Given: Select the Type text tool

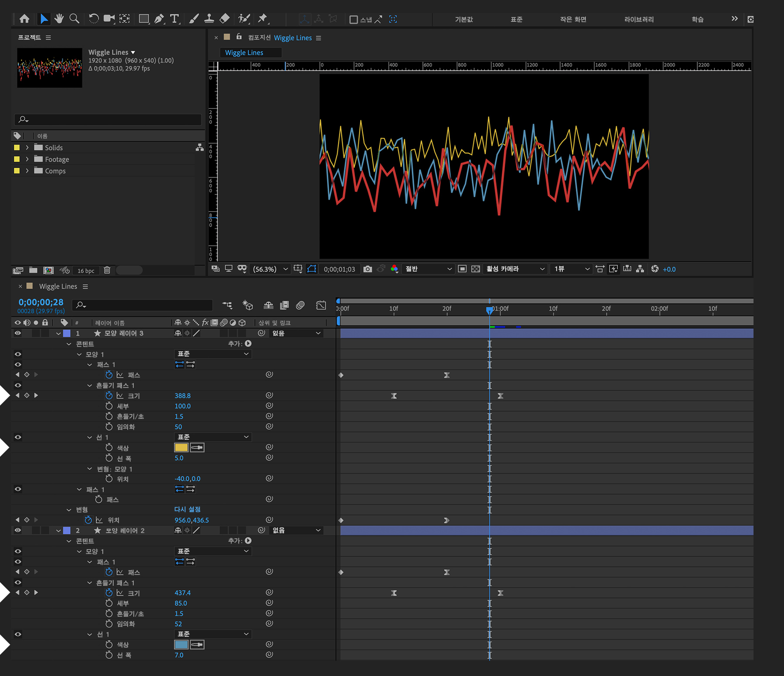Looking at the screenshot, I should click(174, 19).
